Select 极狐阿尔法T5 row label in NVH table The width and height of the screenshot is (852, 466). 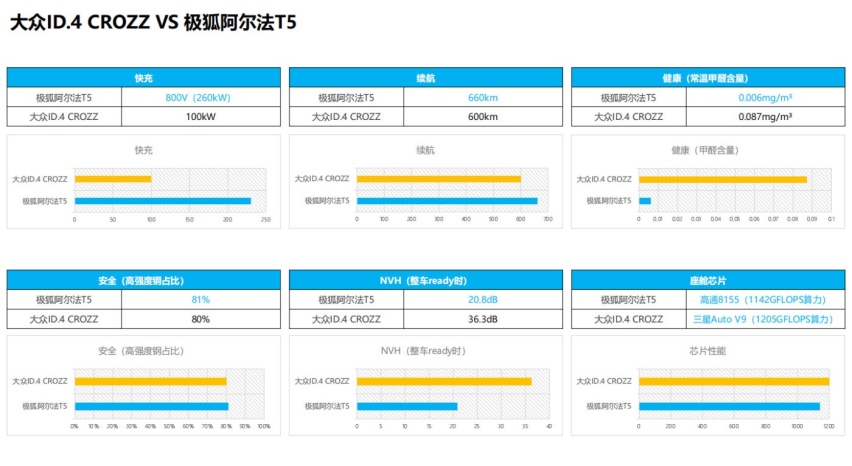point(346,300)
